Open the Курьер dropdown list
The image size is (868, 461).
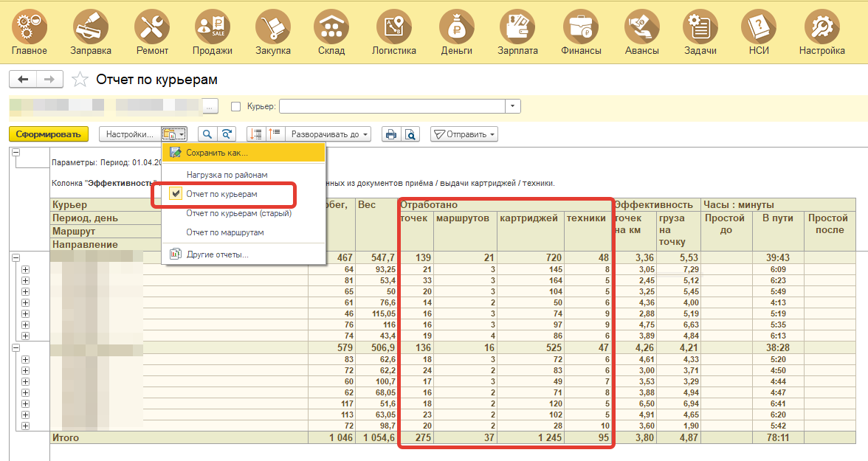pos(513,107)
